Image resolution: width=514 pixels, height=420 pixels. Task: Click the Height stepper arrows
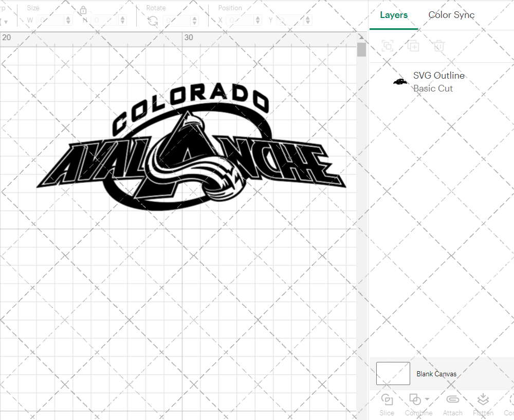click(123, 21)
